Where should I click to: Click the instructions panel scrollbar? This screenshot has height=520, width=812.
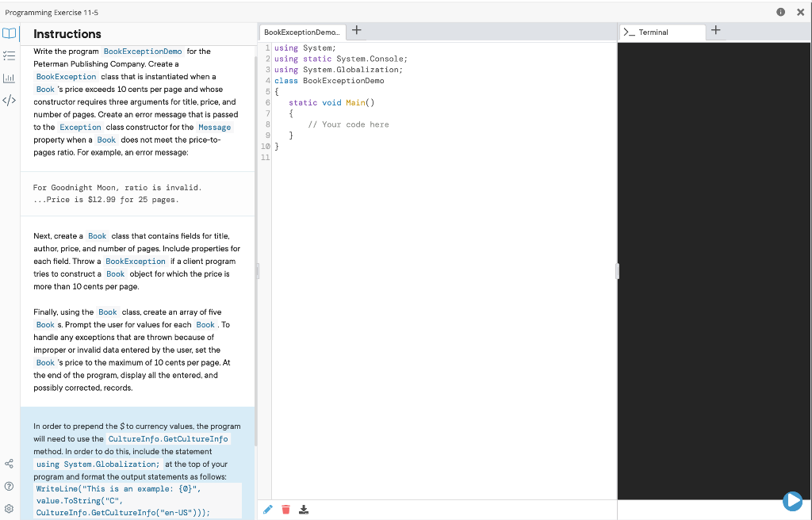(x=255, y=238)
